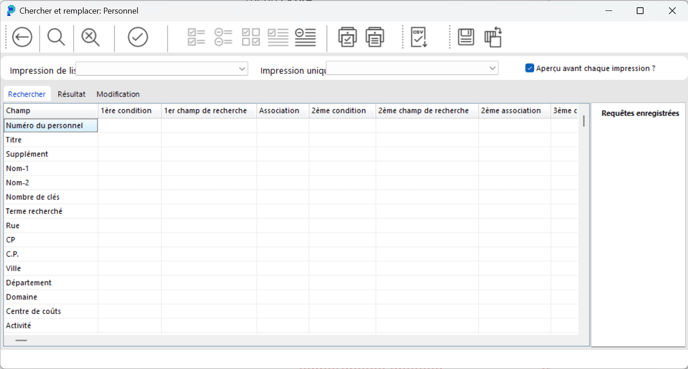Start search with magnifier icon
The width and height of the screenshot is (688, 369).
coord(56,37)
